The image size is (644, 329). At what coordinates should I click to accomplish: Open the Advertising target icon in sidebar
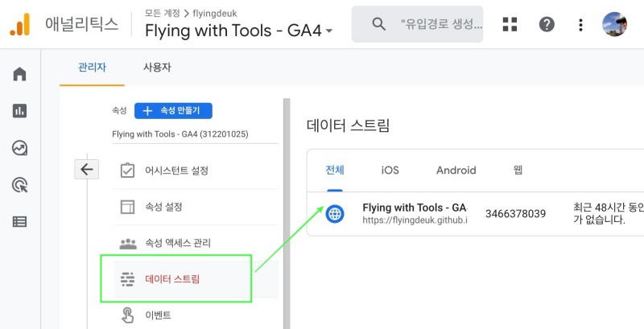click(x=20, y=185)
